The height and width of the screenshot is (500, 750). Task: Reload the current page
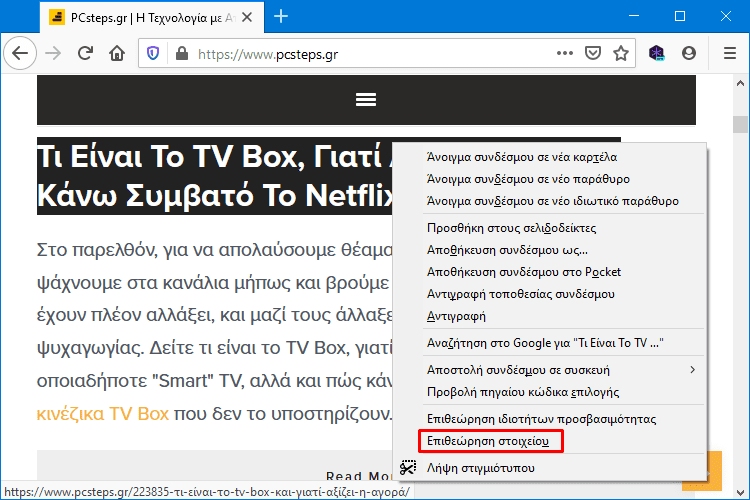[85, 53]
